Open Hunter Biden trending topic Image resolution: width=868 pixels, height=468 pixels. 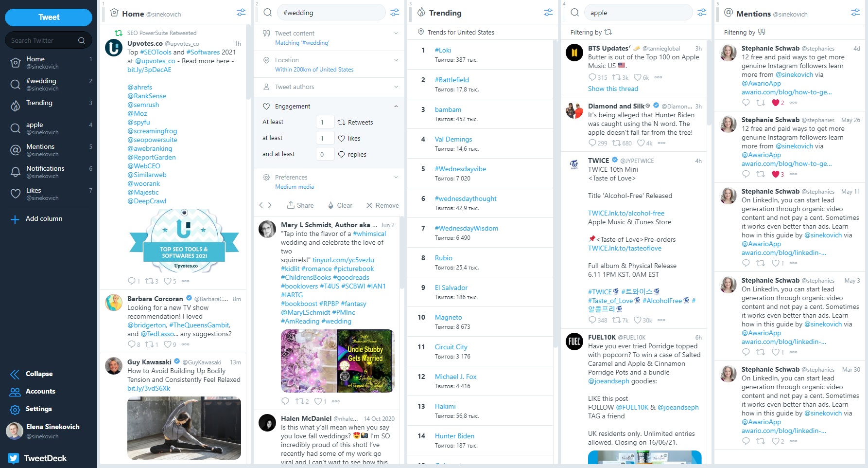pos(454,436)
